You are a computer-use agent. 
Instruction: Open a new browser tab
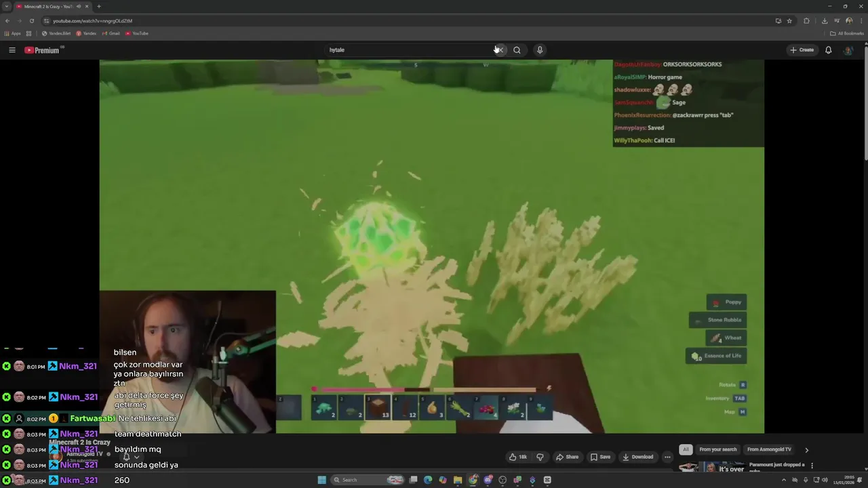[x=98, y=6]
